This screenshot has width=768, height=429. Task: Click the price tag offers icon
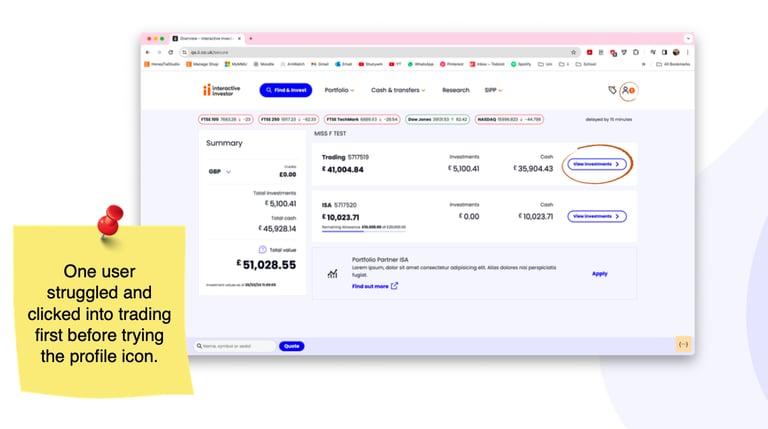612,90
